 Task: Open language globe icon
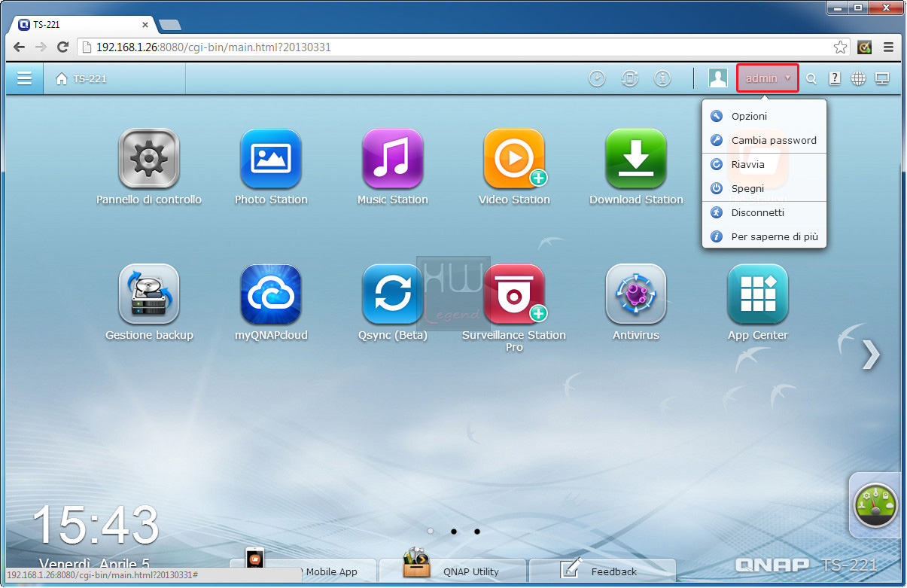pos(858,78)
